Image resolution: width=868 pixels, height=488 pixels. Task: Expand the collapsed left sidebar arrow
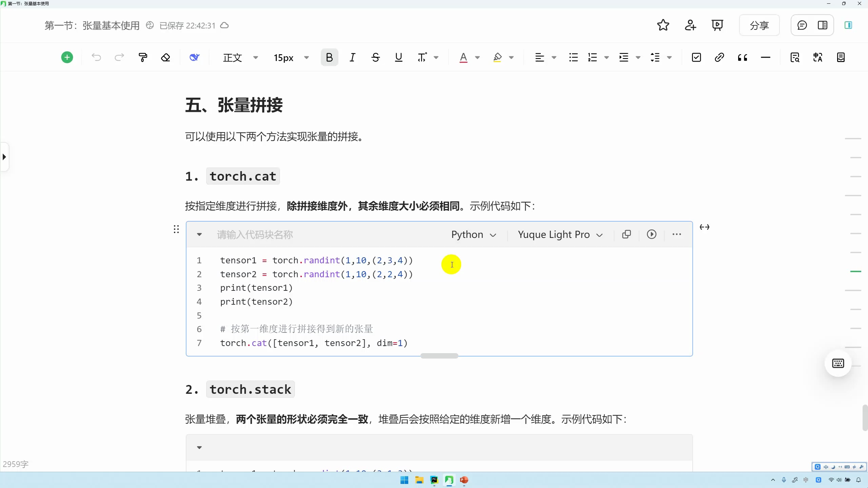4,156
